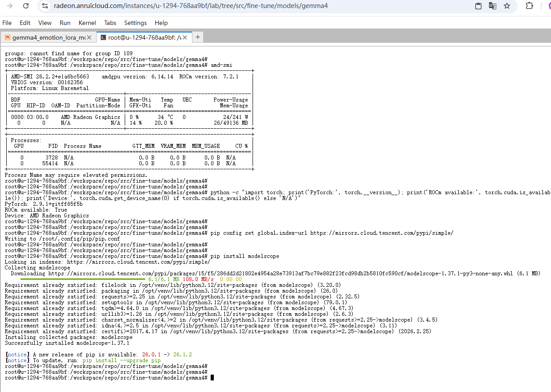Screen dimensions: 551x392
Task: Open the Run menu
Action: pyautogui.click(x=65, y=23)
